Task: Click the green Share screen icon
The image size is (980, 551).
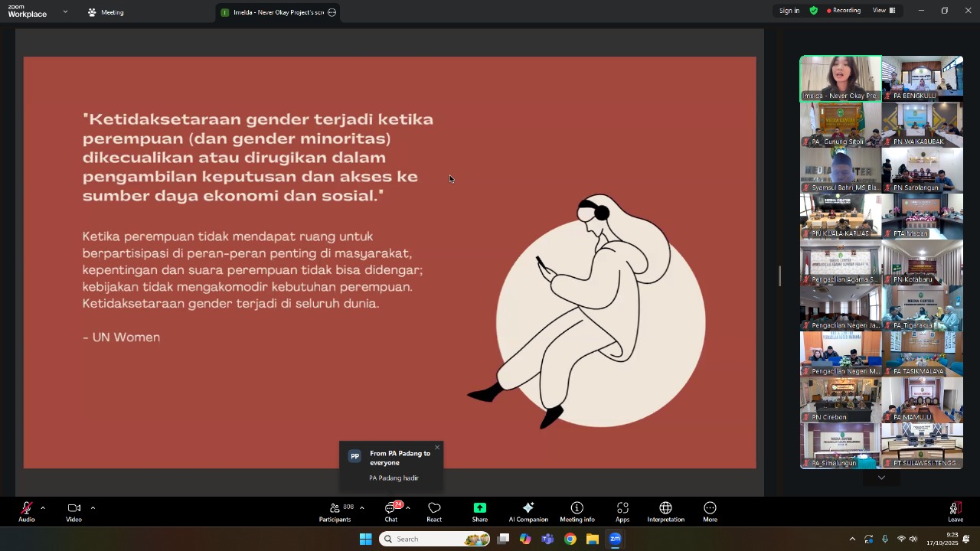Action: coord(479,509)
